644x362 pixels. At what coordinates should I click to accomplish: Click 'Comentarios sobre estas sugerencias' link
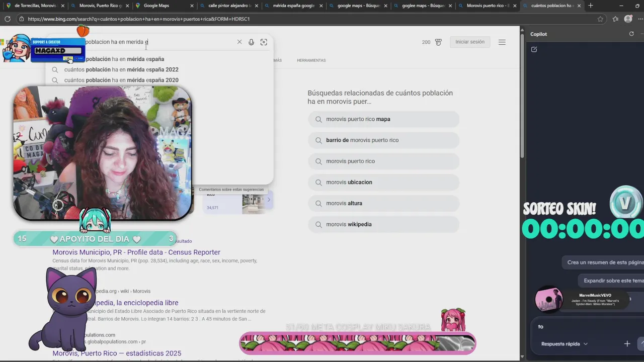231,190
